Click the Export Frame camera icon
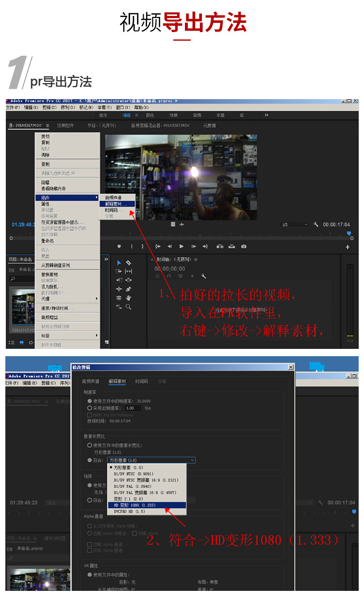 244,246
